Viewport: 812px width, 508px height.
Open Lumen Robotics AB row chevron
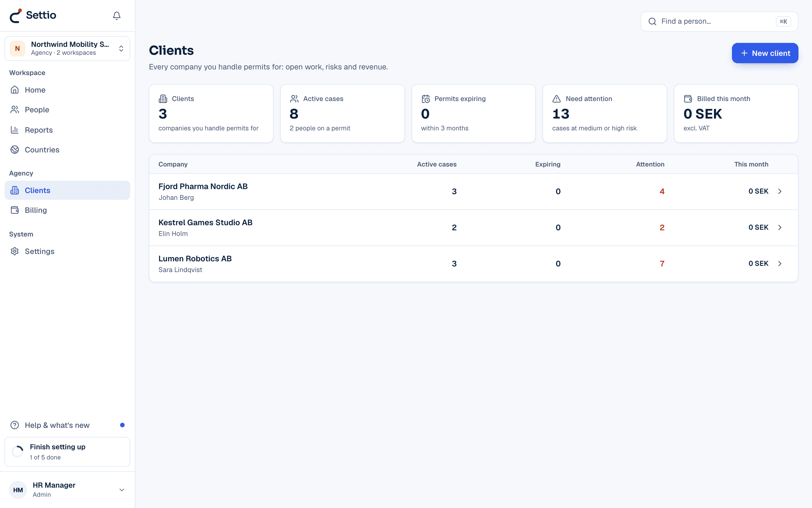[780, 263]
